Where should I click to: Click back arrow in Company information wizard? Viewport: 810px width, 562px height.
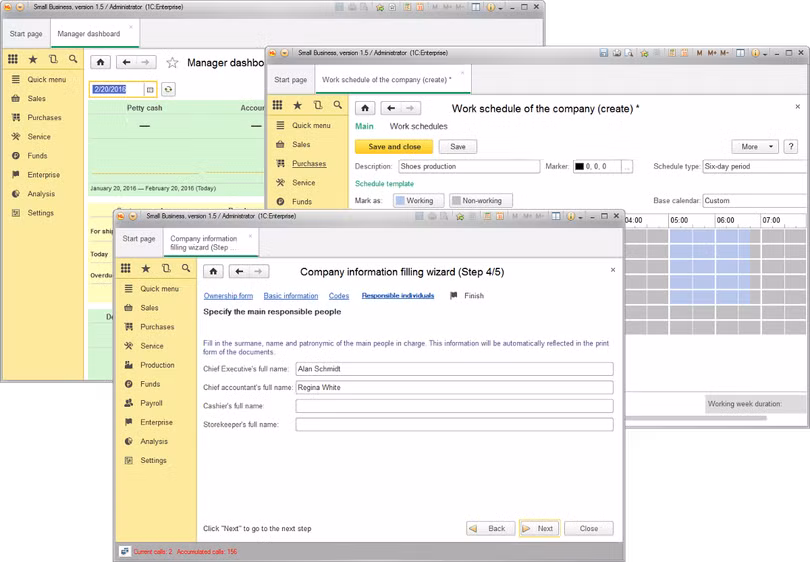pyautogui.click(x=237, y=271)
